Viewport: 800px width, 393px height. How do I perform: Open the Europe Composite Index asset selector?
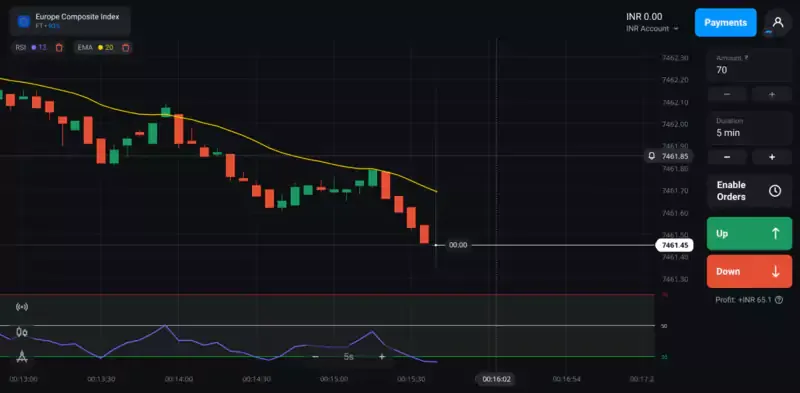pyautogui.click(x=70, y=21)
